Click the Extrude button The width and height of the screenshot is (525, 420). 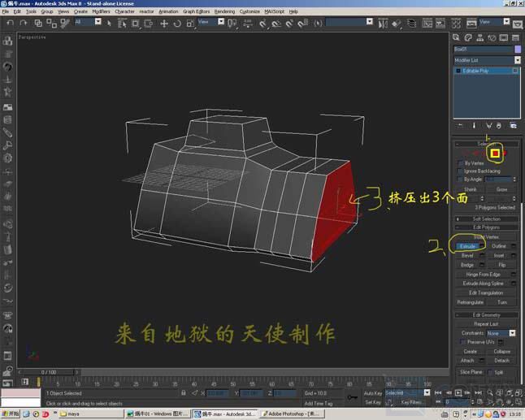pos(467,246)
